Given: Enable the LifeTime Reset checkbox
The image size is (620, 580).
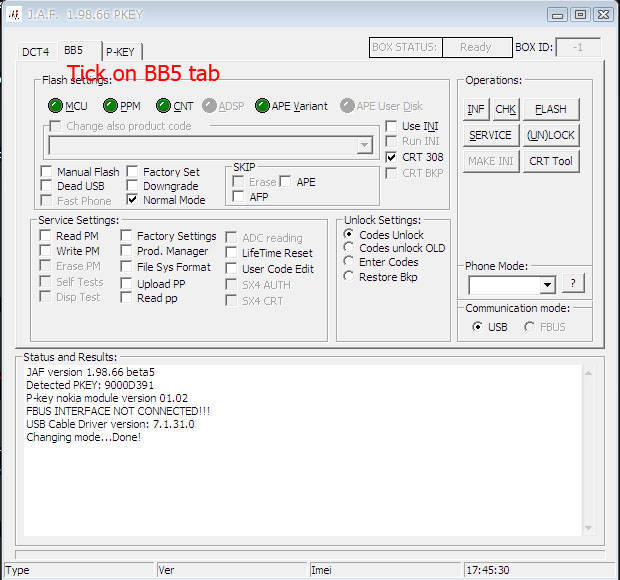Looking at the screenshot, I should tap(231, 253).
